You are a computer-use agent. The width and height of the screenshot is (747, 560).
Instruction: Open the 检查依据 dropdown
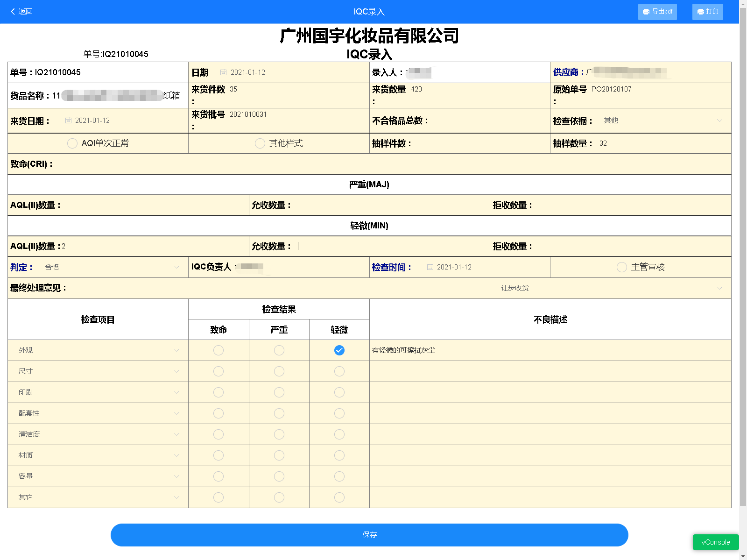pyautogui.click(x=719, y=121)
